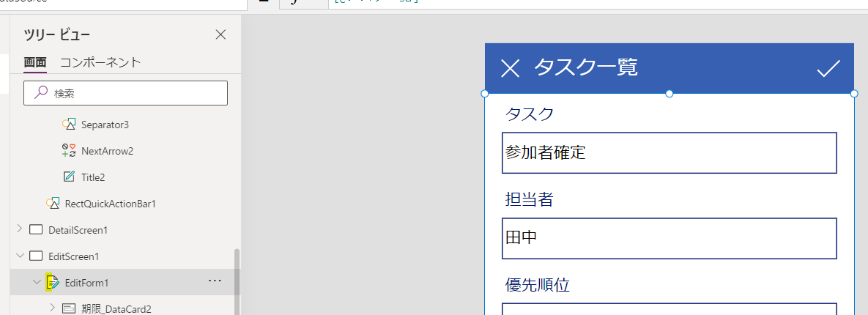Select the 画面 tab
Screen dimensions: 868x315
point(35,62)
